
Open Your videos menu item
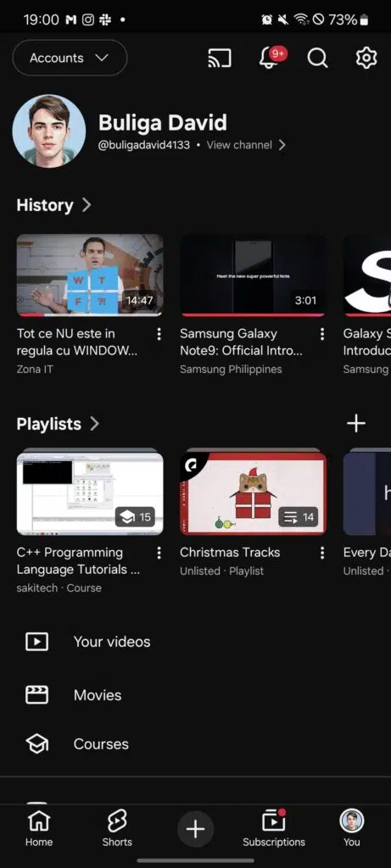tap(195, 642)
